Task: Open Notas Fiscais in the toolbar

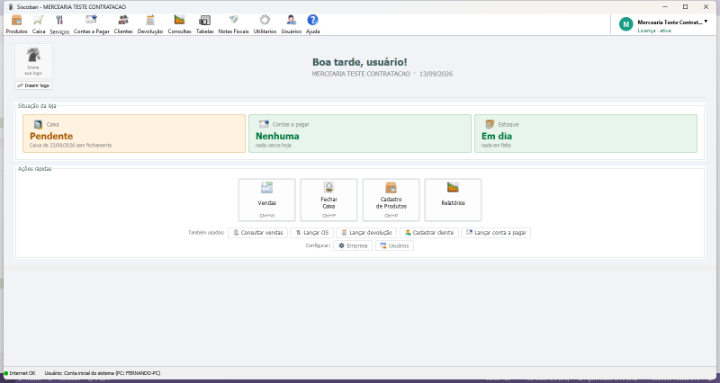Action: coord(234,24)
